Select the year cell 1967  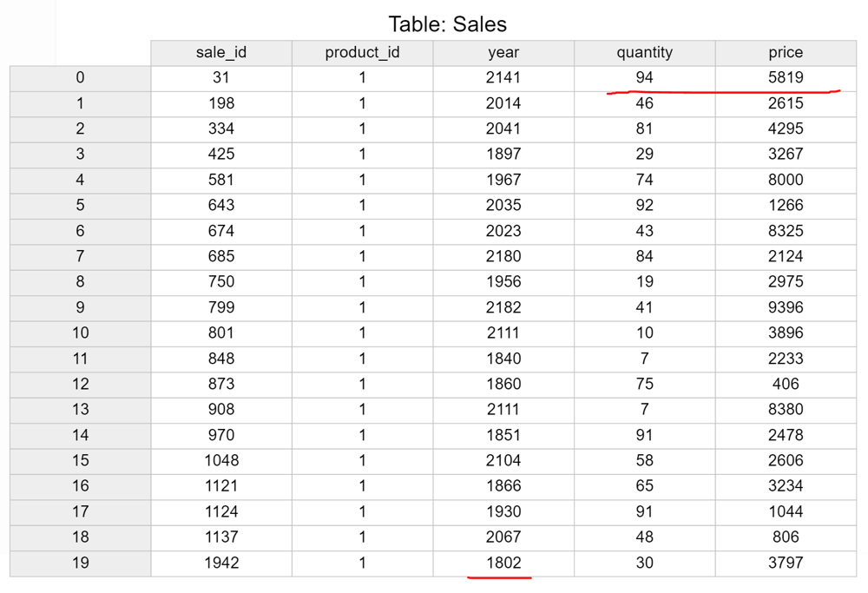pyautogui.click(x=503, y=181)
